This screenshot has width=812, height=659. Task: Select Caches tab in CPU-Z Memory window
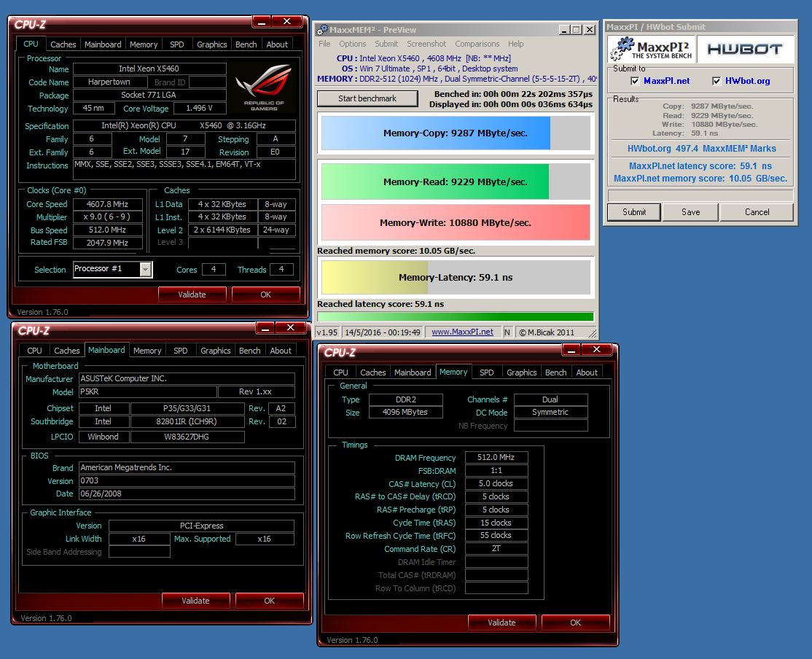click(x=373, y=373)
